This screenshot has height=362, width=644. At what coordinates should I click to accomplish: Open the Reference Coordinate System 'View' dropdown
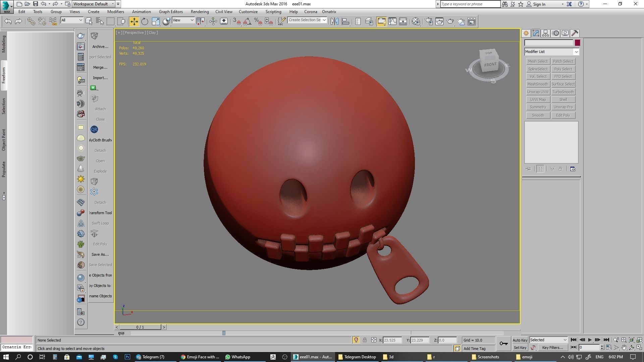183,20
